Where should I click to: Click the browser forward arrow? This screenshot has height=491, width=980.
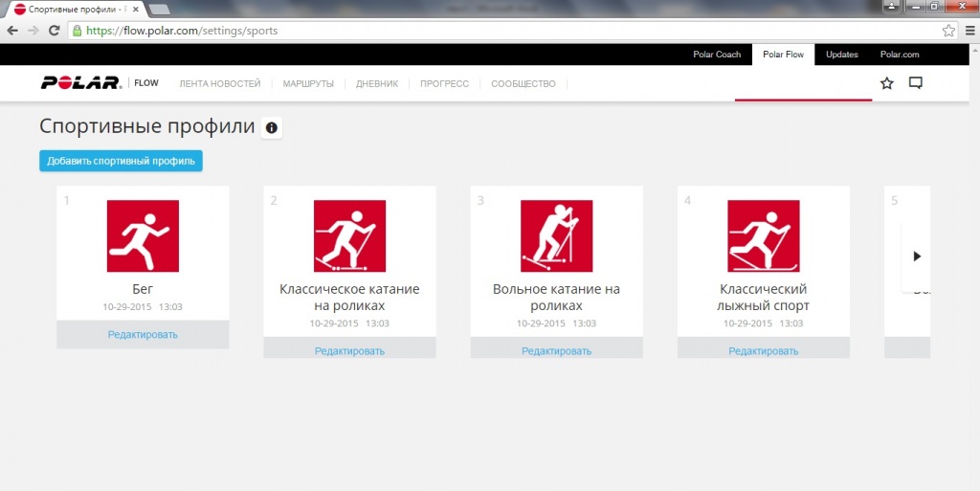pyautogui.click(x=33, y=31)
